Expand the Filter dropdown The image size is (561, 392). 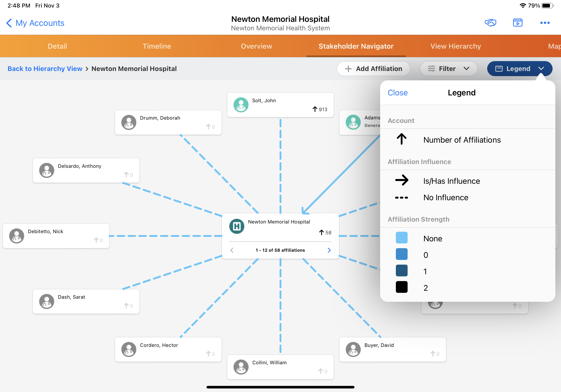point(448,69)
